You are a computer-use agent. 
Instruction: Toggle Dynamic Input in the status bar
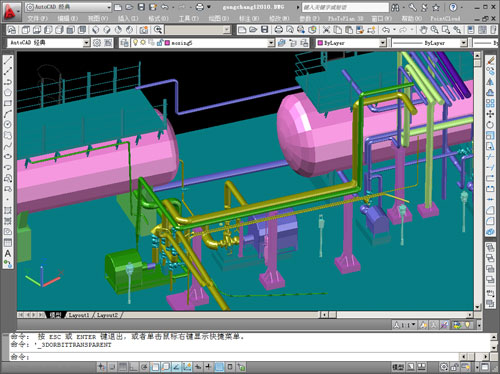198,367
